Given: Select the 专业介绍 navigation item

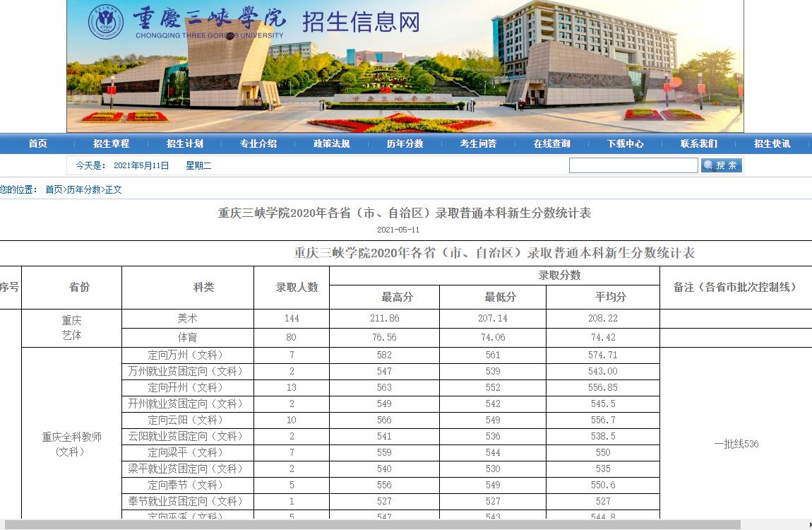Looking at the screenshot, I should 258,143.
